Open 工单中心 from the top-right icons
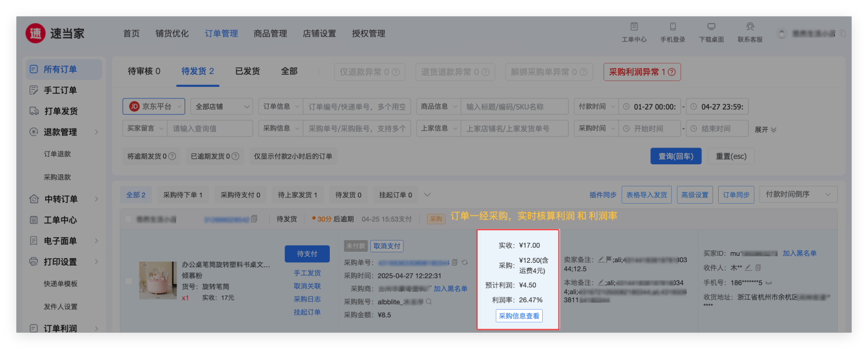The width and height of the screenshot is (868, 349). tap(634, 27)
